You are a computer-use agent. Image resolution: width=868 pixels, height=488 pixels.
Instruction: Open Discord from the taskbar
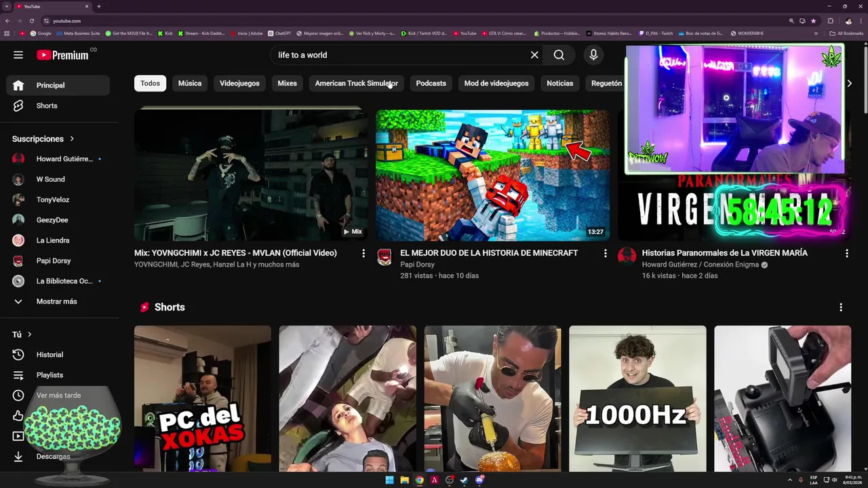[479, 480]
